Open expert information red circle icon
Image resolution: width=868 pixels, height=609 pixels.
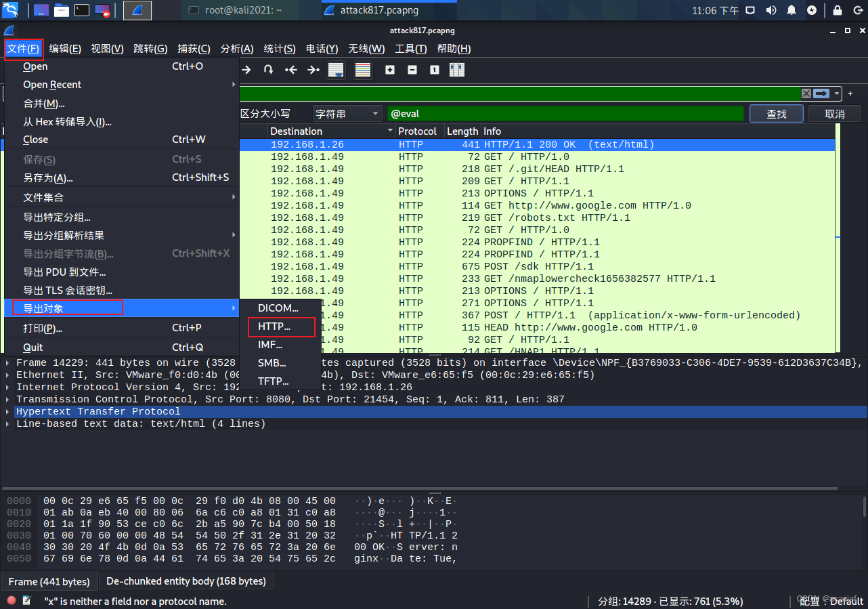(x=12, y=600)
